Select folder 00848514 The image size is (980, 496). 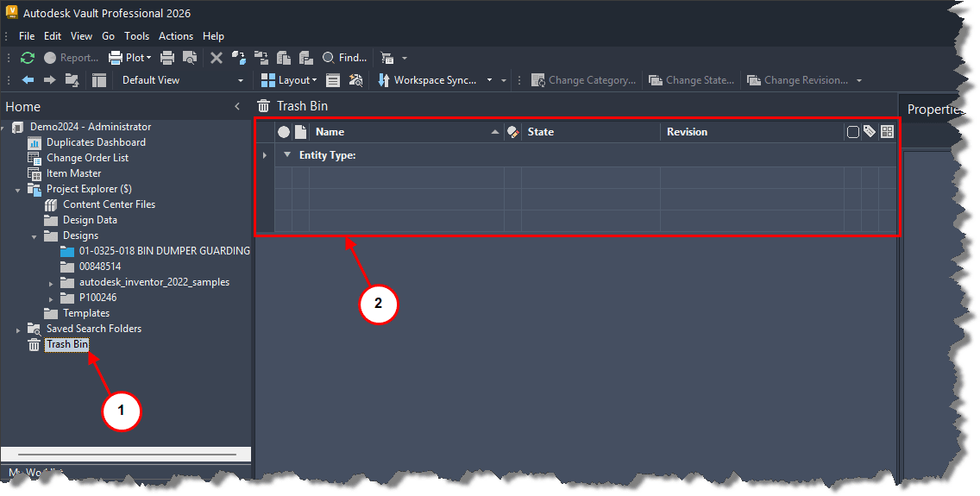(100, 267)
